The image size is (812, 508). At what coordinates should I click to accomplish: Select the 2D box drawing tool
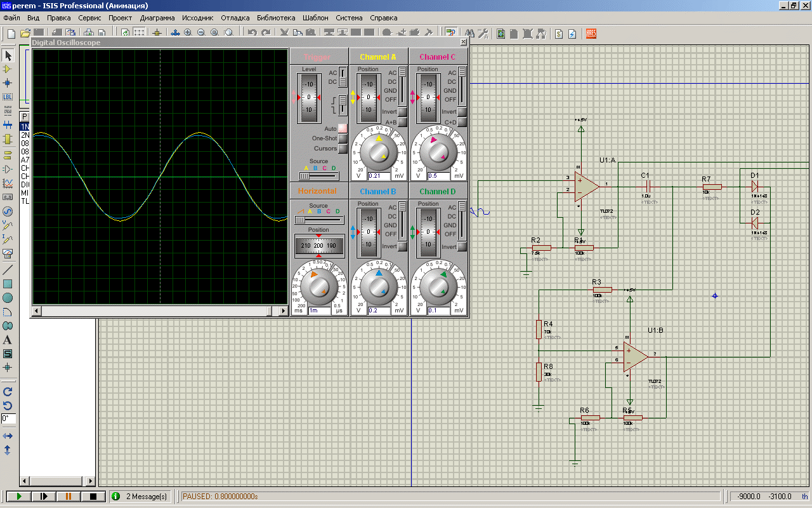(8, 284)
